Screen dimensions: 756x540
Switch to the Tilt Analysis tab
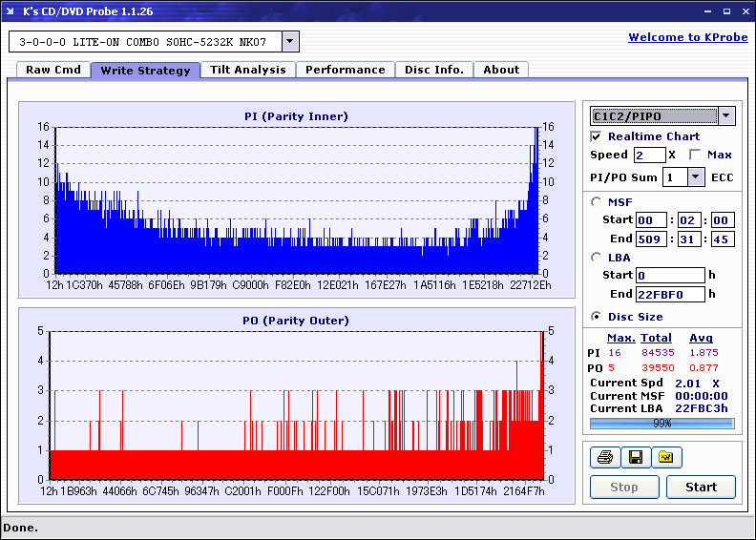[247, 70]
